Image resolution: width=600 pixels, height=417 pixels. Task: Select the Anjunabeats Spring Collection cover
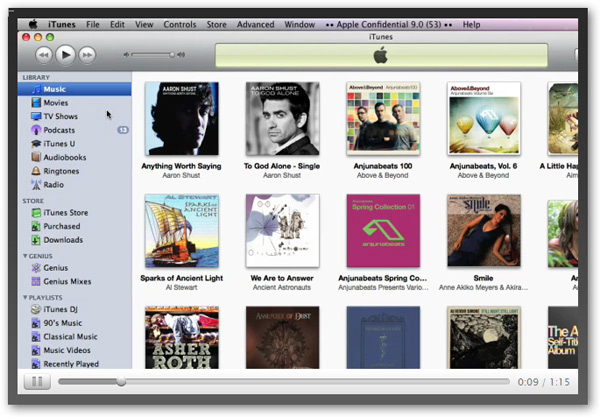pyautogui.click(x=383, y=231)
